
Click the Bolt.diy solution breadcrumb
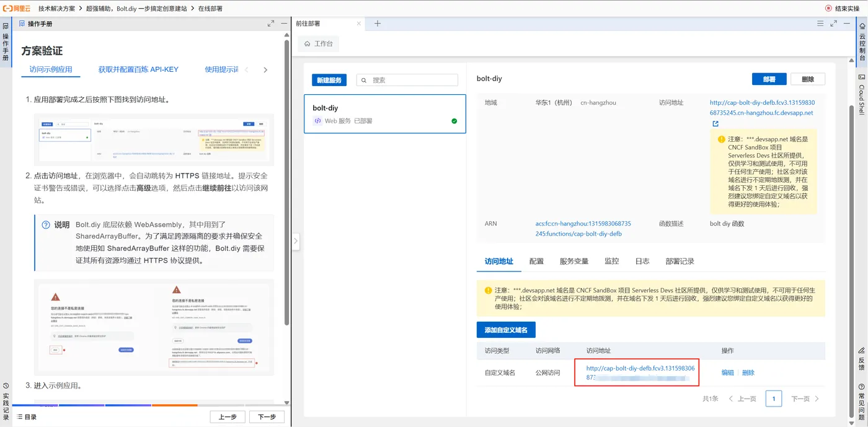[136, 9]
